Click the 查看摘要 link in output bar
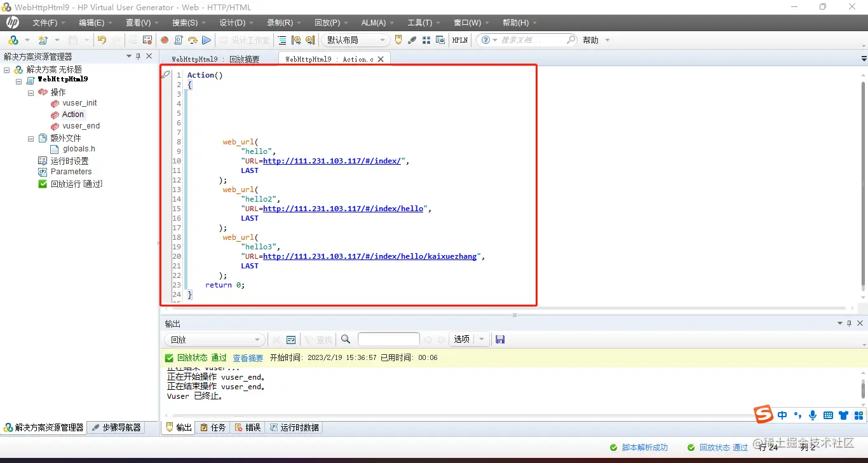The height and width of the screenshot is (463, 868). pyautogui.click(x=248, y=357)
